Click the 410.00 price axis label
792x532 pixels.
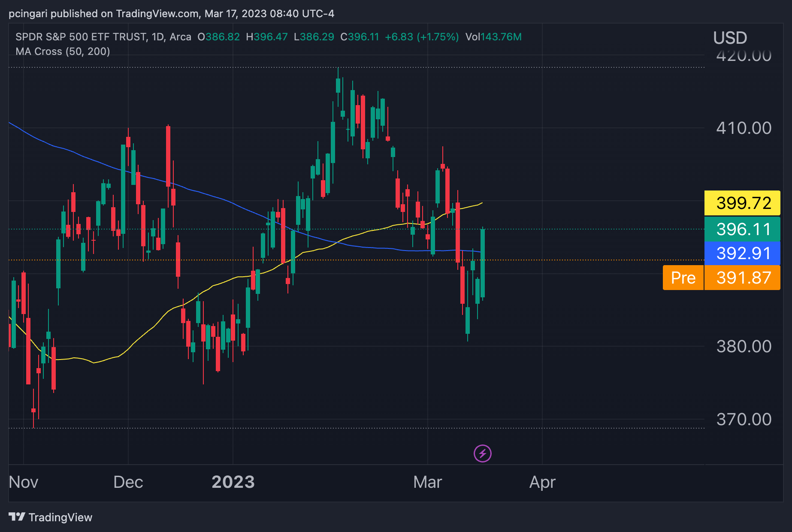click(x=744, y=128)
